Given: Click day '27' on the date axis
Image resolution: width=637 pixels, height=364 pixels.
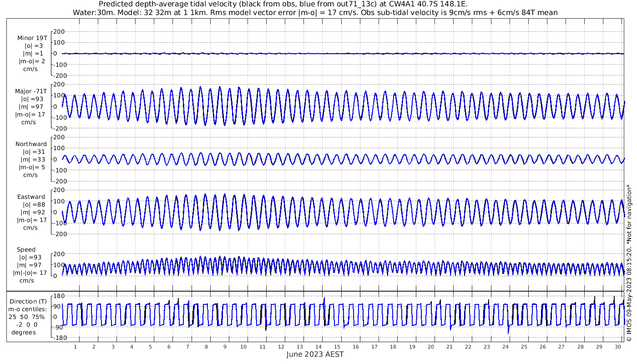Looking at the screenshot, I should pos(561,347).
